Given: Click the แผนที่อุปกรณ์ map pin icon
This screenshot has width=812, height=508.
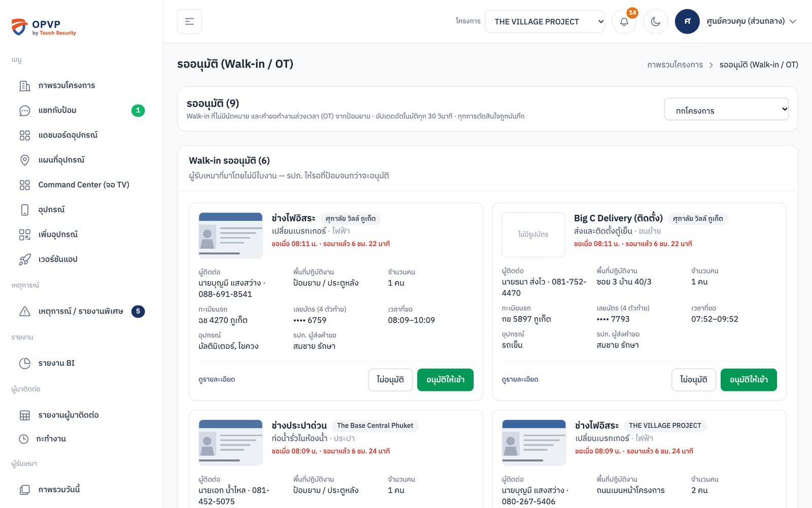Looking at the screenshot, I should [x=24, y=160].
